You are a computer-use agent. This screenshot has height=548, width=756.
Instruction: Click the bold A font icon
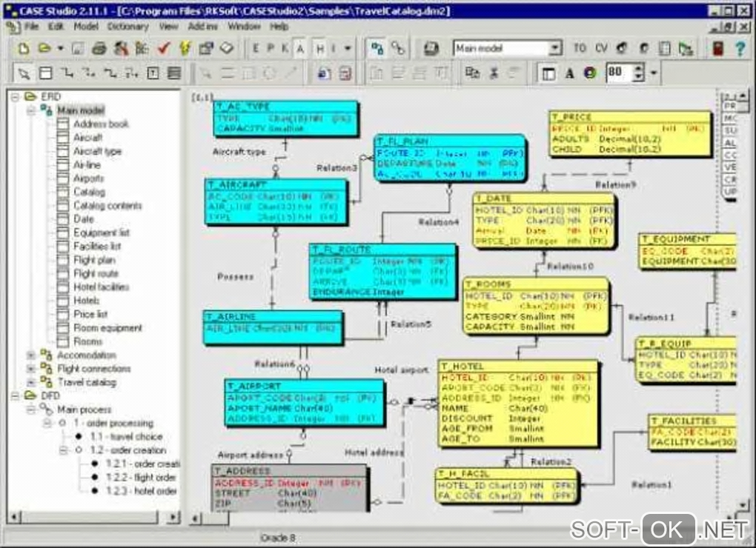(x=569, y=73)
